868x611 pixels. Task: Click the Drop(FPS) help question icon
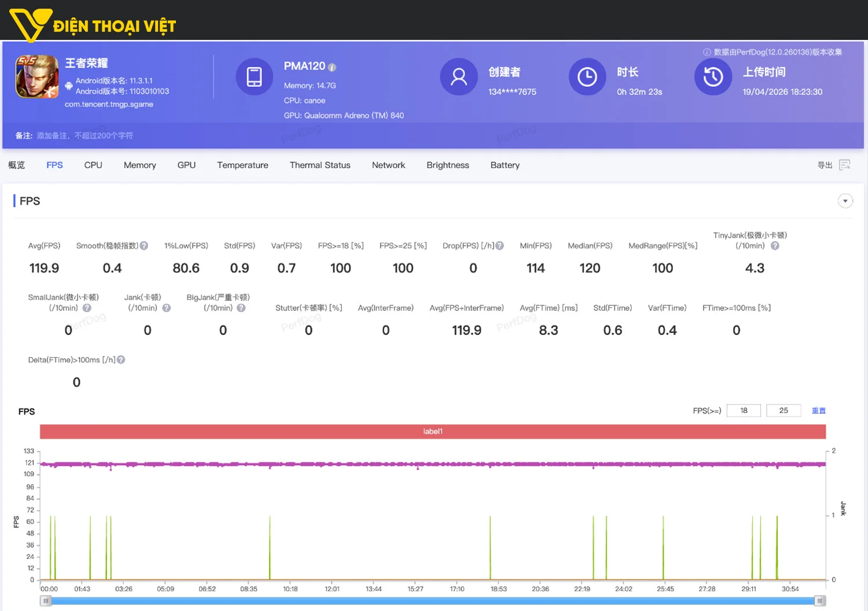click(x=500, y=246)
